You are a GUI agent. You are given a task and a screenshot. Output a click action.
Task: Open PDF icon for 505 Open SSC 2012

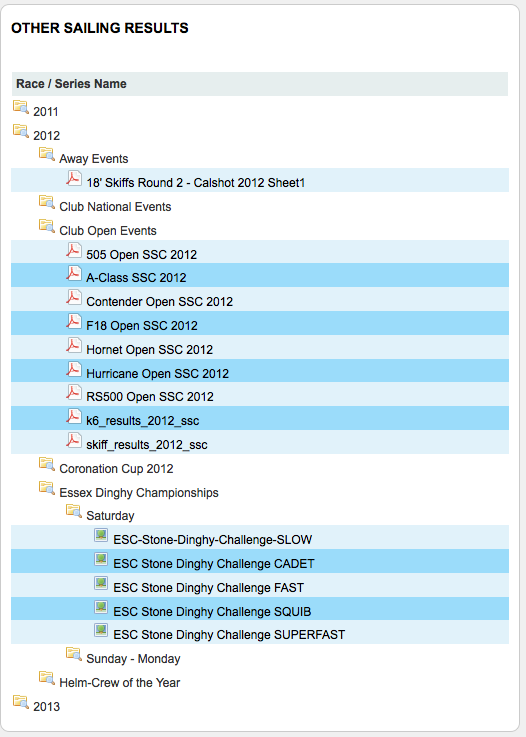pyautogui.click(x=73, y=250)
